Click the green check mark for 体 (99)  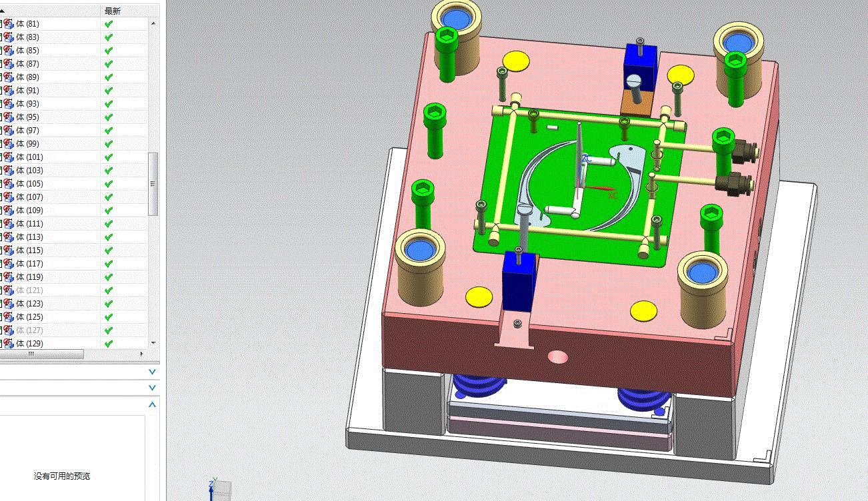(109, 144)
